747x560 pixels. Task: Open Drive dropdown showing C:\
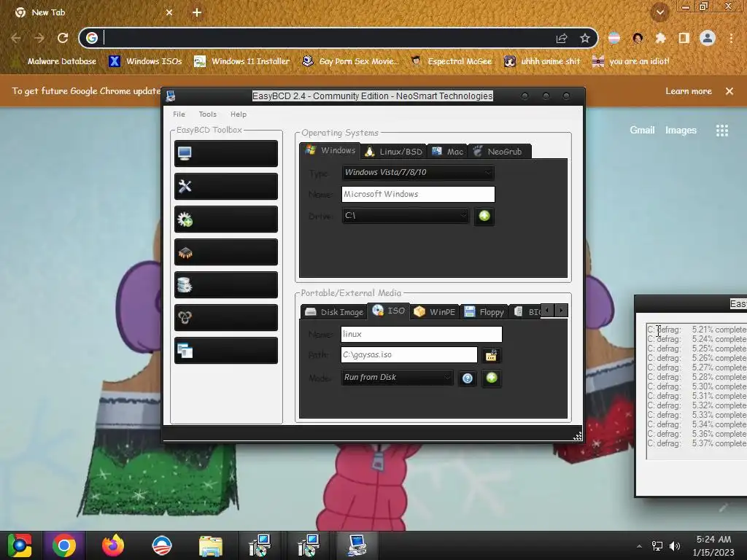point(405,216)
